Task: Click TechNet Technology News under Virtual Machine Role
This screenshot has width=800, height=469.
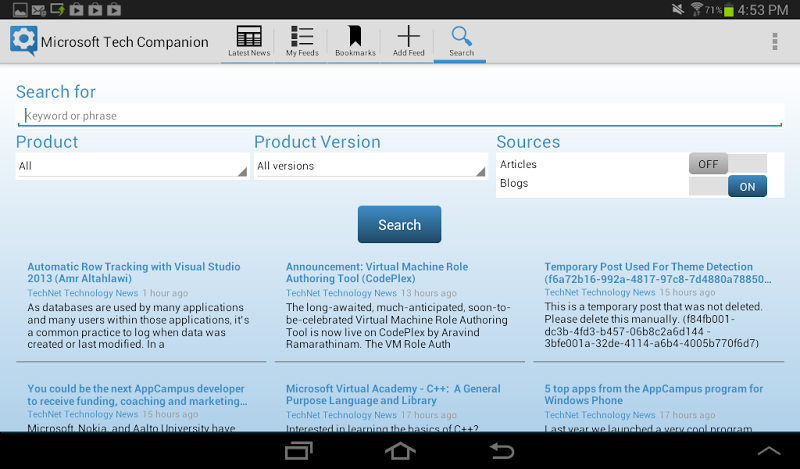Action: [x=341, y=293]
